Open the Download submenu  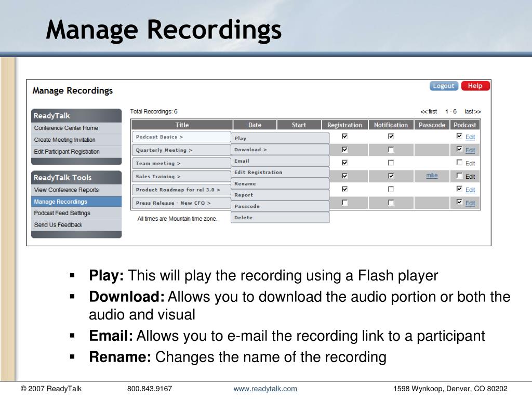pos(280,150)
